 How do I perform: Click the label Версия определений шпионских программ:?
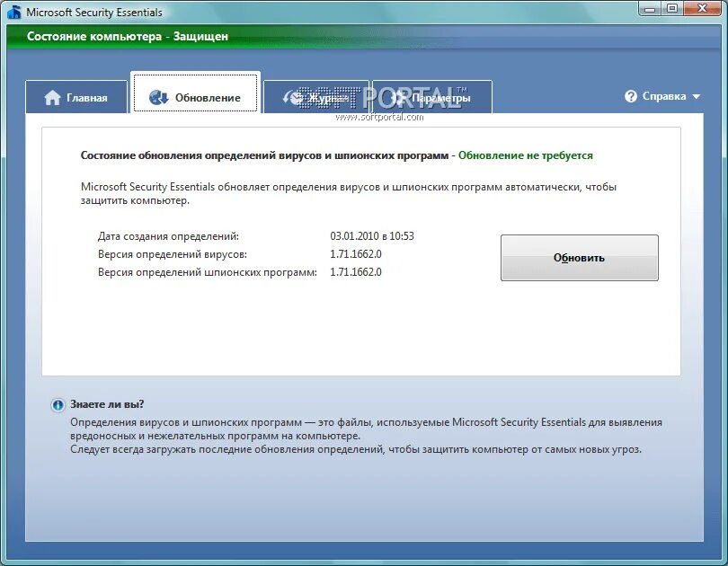pyautogui.click(x=207, y=272)
